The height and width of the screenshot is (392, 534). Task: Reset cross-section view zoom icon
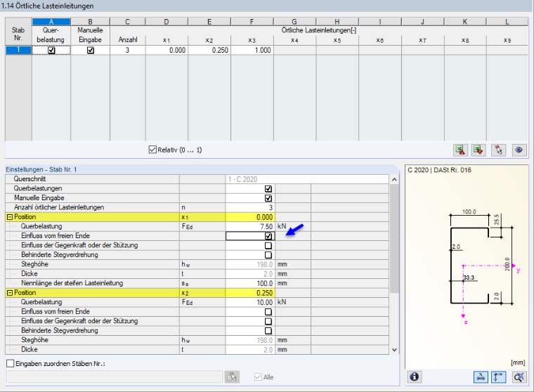click(519, 377)
